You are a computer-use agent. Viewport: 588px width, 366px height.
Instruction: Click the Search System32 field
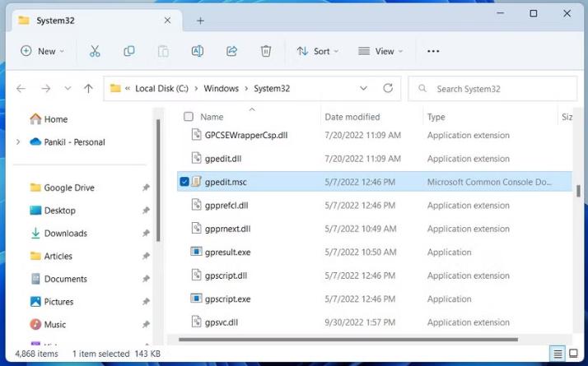[492, 88]
